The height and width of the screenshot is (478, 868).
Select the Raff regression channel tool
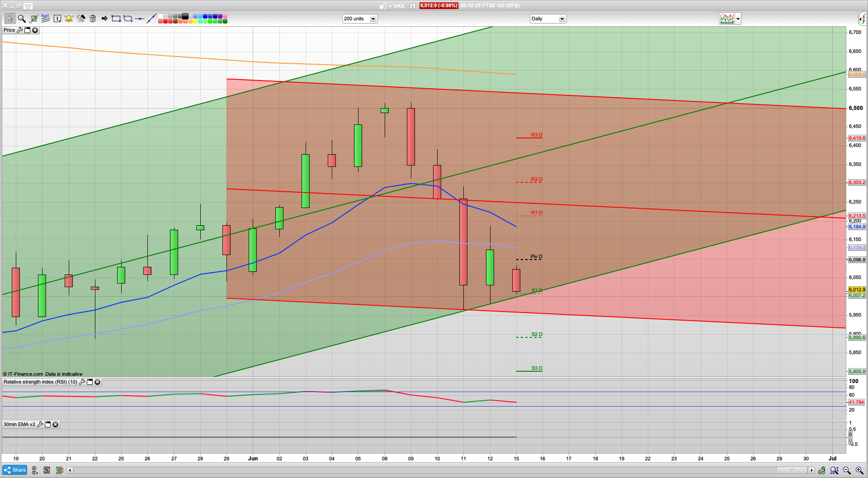45,19
